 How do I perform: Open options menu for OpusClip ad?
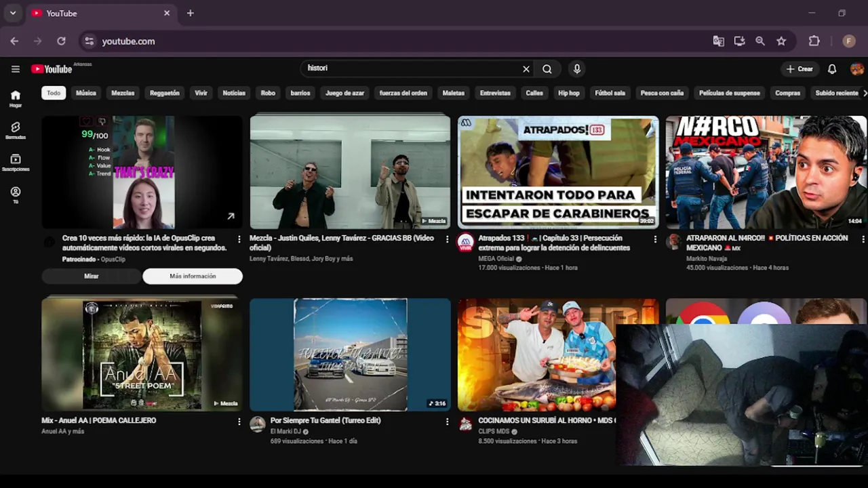pos(239,239)
